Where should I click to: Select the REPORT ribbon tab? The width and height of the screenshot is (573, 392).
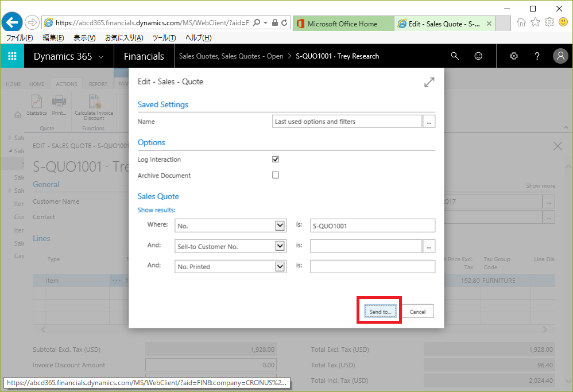click(98, 84)
